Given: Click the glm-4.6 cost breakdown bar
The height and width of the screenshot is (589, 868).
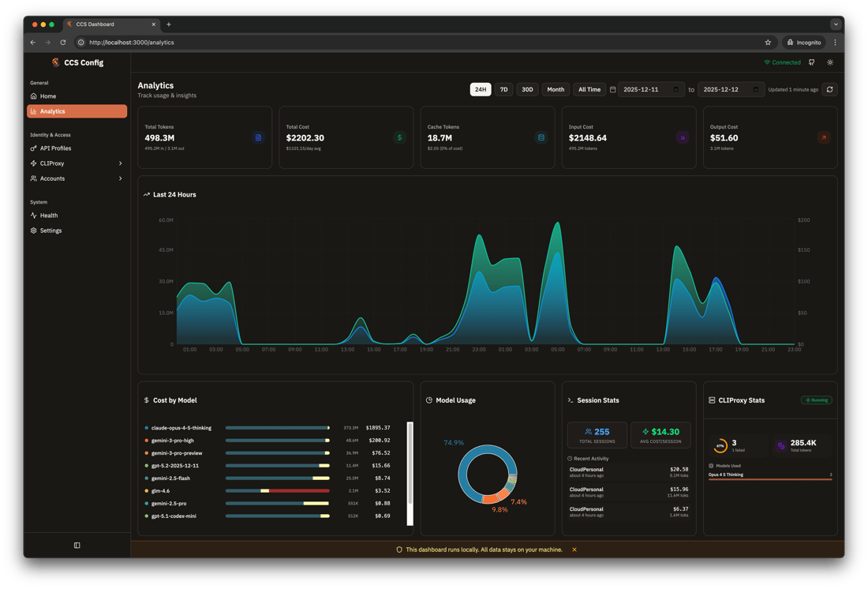Looking at the screenshot, I should (x=277, y=491).
